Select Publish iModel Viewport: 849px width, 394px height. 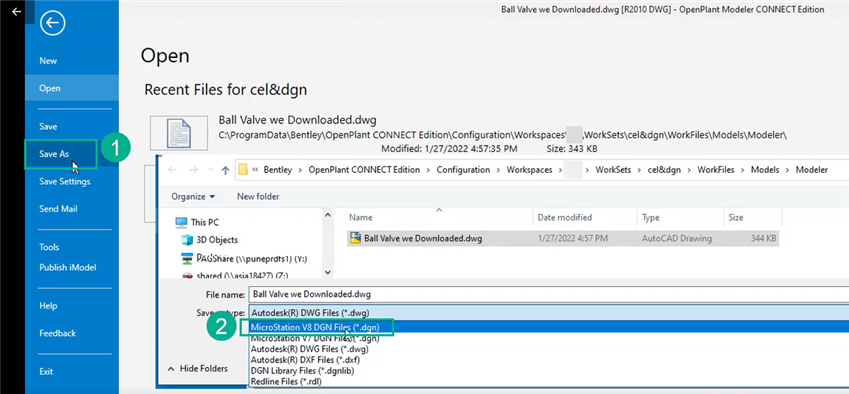68,267
